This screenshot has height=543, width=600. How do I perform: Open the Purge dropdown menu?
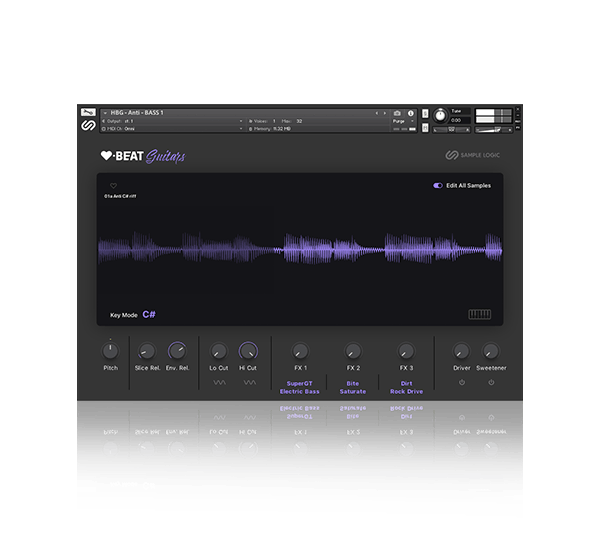click(x=403, y=121)
